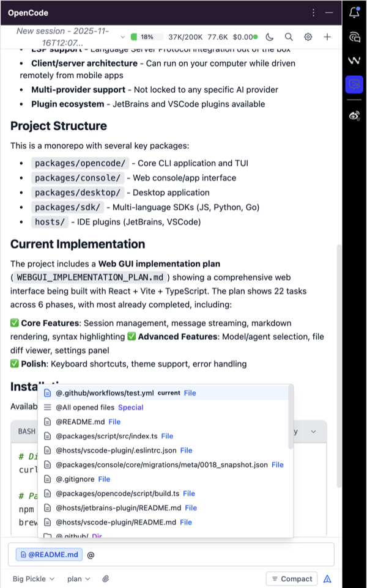Open search with magnifier icon

[289, 37]
